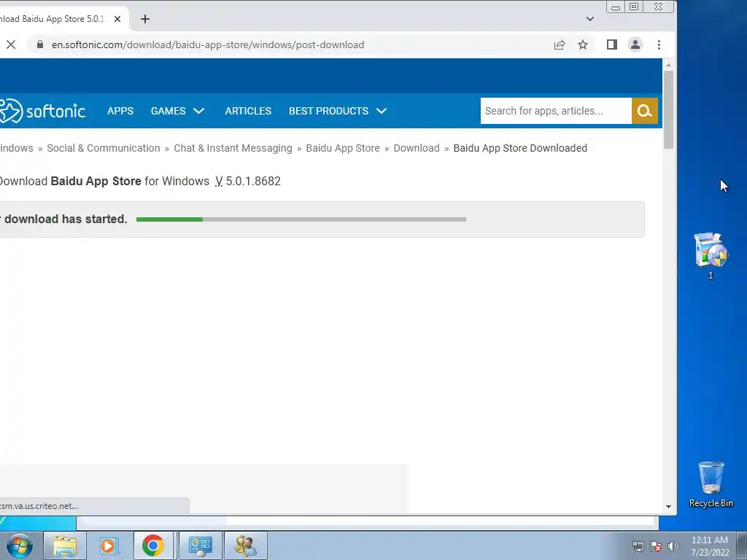Open the Chrome profile avatar
Screen dimensions: 747x560
click(635, 44)
